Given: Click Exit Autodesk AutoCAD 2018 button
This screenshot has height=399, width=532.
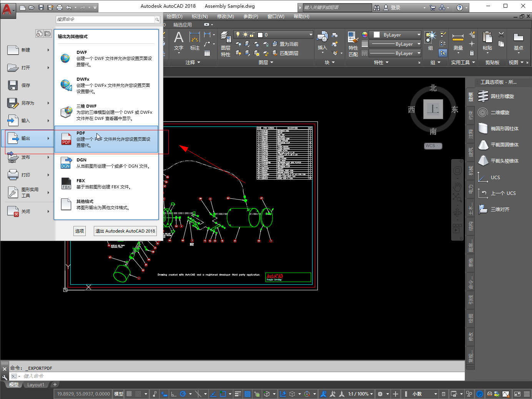Looking at the screenshot, I should (125, 231).
